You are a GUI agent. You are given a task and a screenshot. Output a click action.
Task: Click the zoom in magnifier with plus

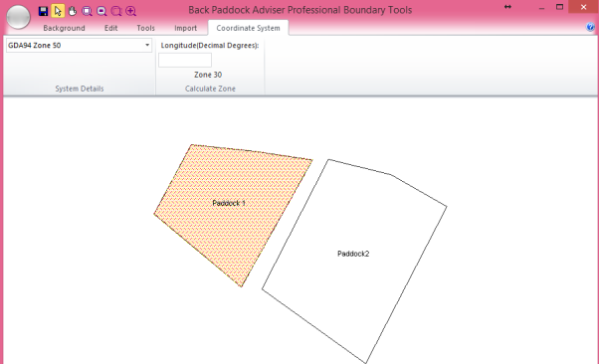coord(130,11)
